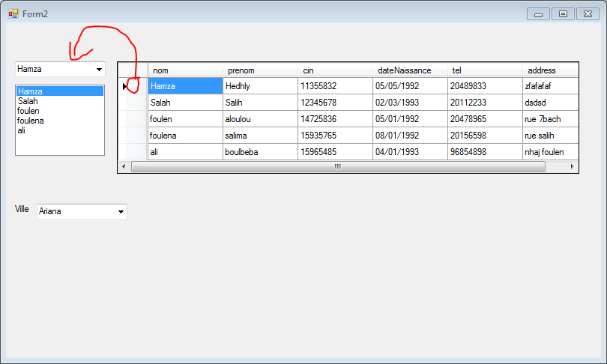Minimize the Form2 window
Screen dimensions: 607x364
[x=538, y=14]
